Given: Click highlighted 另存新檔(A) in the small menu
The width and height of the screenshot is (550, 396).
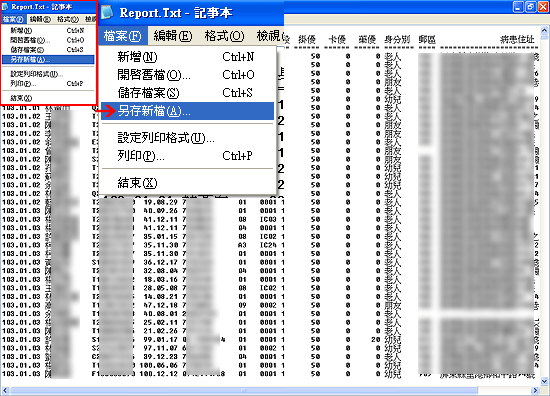Looking at the screenshot, I should click(48, 60).
